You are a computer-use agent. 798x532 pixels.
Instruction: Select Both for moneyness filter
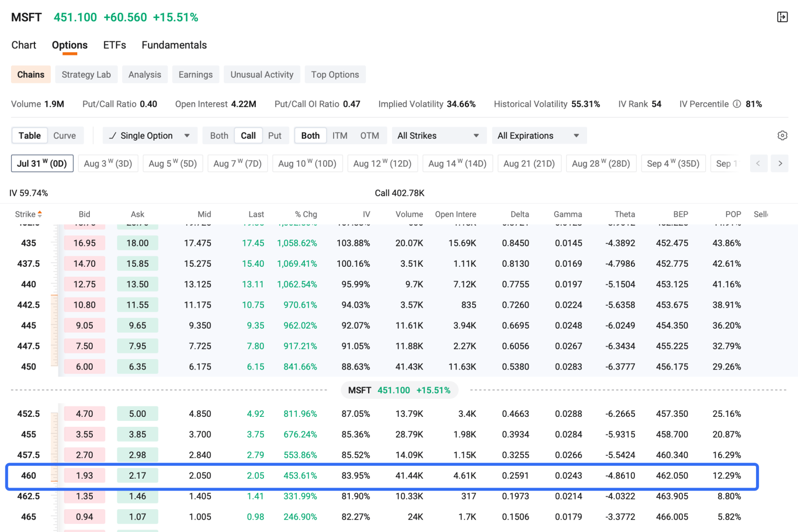pos(310,136)
